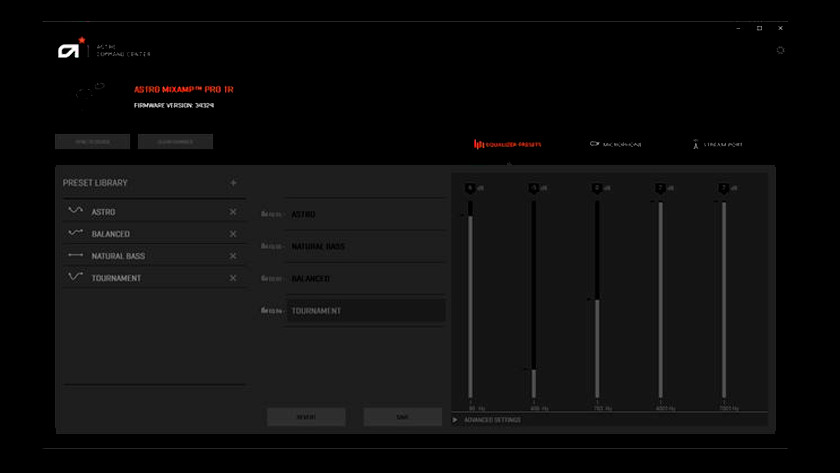
Task: Remove the ASTRO preset with its X icon
Action: [x=233, y=212]
